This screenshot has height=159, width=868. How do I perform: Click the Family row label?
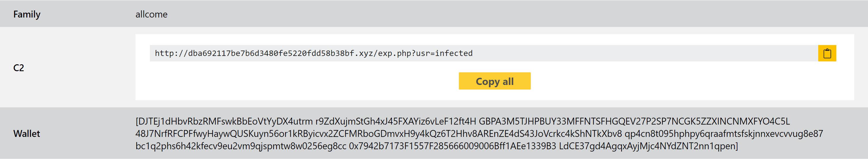27,14
